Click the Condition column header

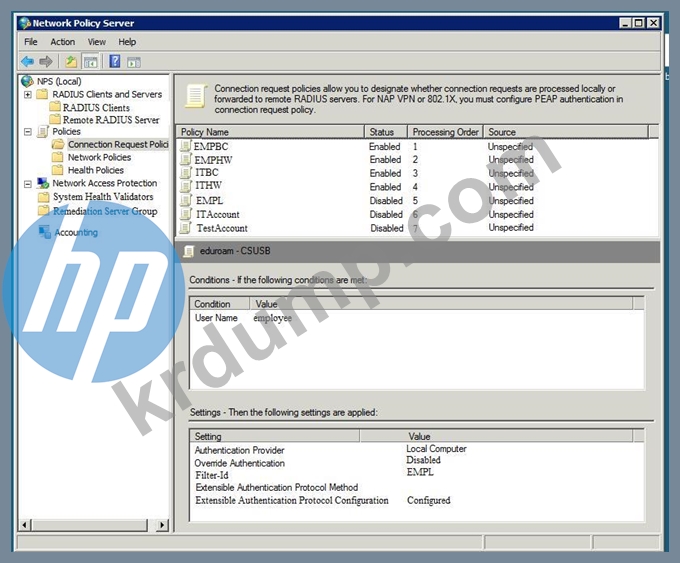[x=220, y=304]
